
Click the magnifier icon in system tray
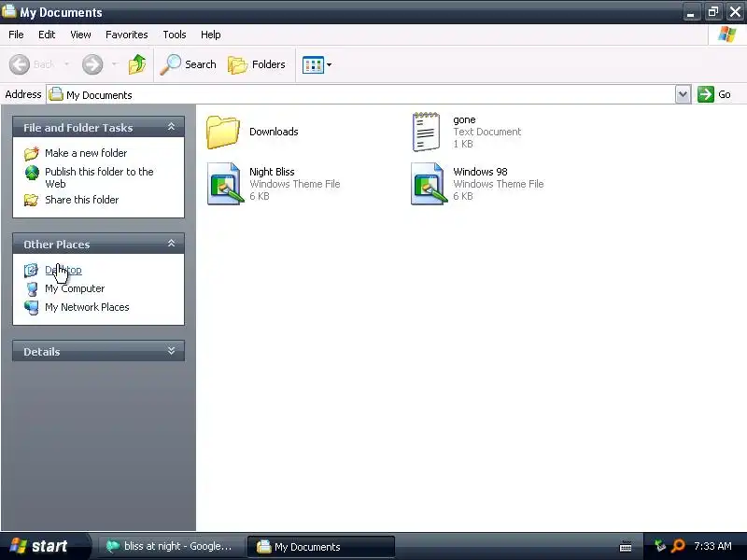click(678, 546)
